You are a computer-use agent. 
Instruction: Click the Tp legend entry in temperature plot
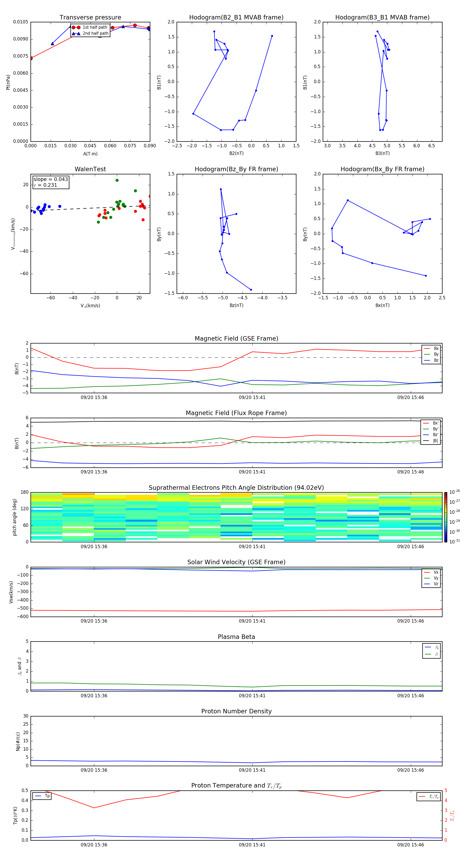42,796
